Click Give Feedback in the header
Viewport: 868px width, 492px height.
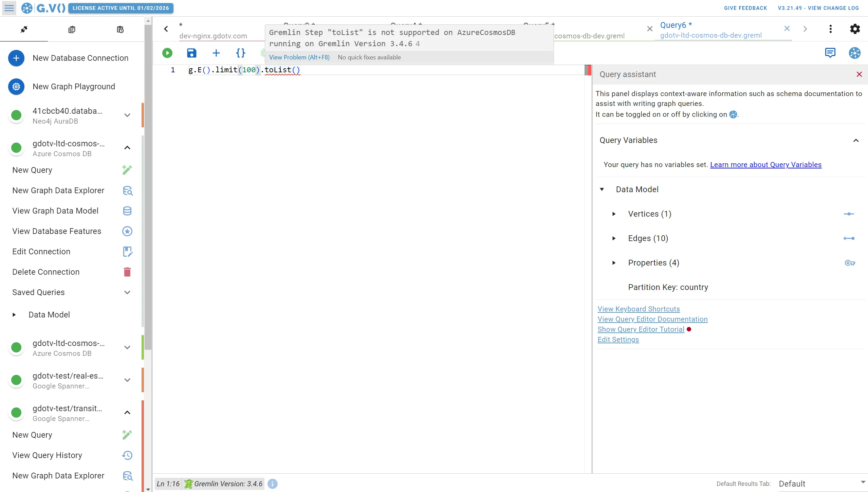[745, 8]
